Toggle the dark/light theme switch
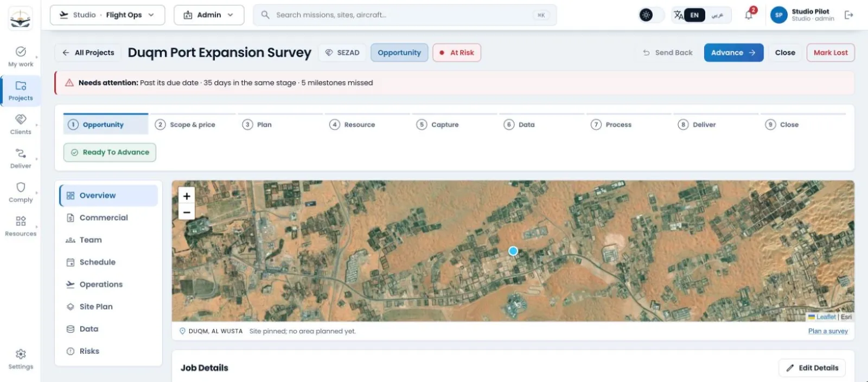Viewport: 868px width, 382px height. (650, 15)
